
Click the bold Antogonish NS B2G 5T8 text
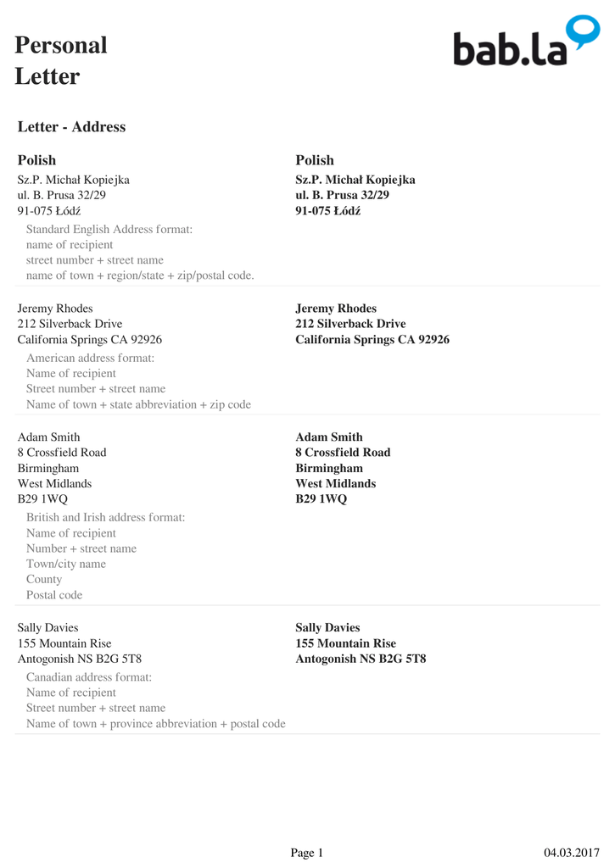[x=361, y=659]
